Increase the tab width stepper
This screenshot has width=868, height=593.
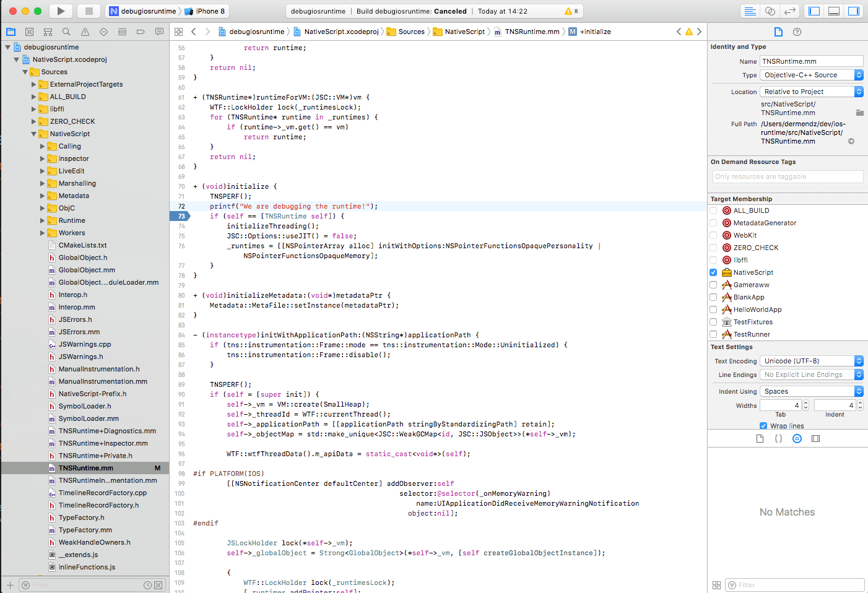coord(805,403)
